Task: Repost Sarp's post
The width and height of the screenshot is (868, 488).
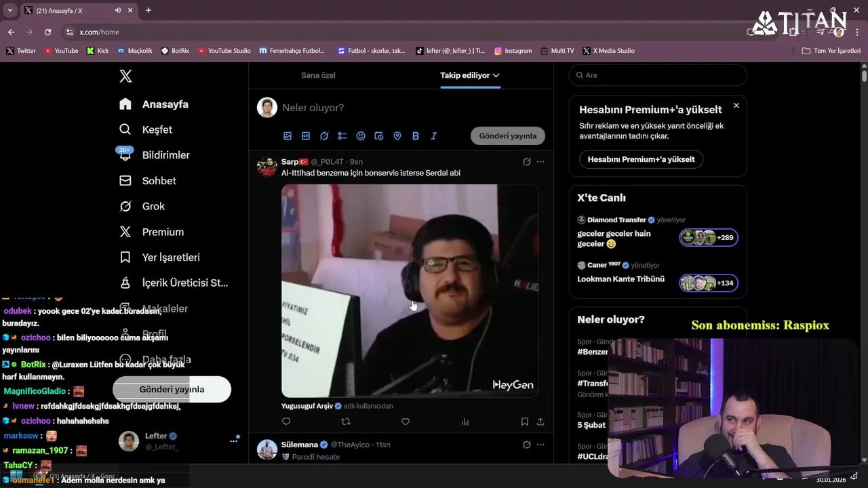Action: click(x=346, y=422)
